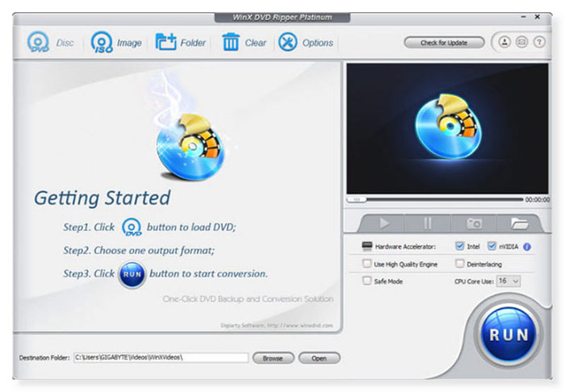Click the 'CPU Core Use:' label
Viewport: 565px width, 392px height.
(x=474, y=281)
